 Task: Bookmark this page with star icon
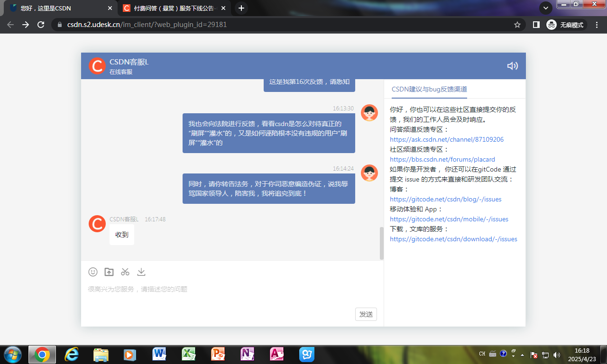[517, 25]
